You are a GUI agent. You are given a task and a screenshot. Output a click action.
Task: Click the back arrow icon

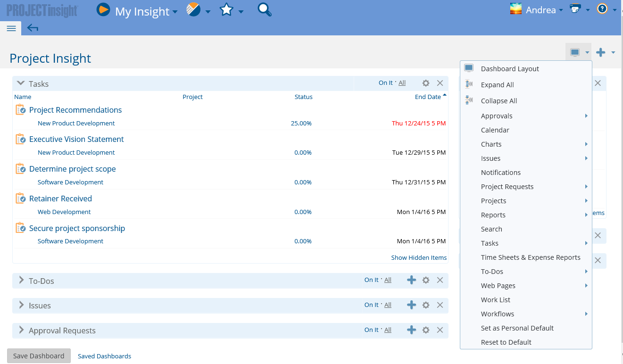point(33,28)
